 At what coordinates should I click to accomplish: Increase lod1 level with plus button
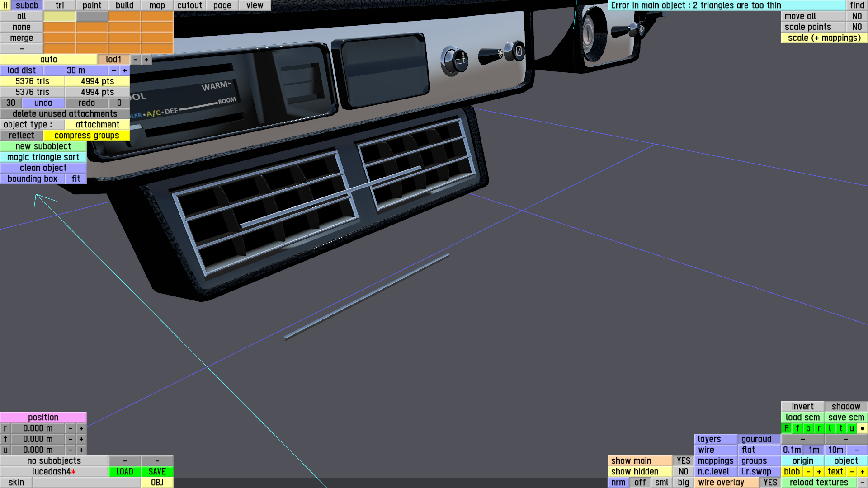click(x=146, y=60)
